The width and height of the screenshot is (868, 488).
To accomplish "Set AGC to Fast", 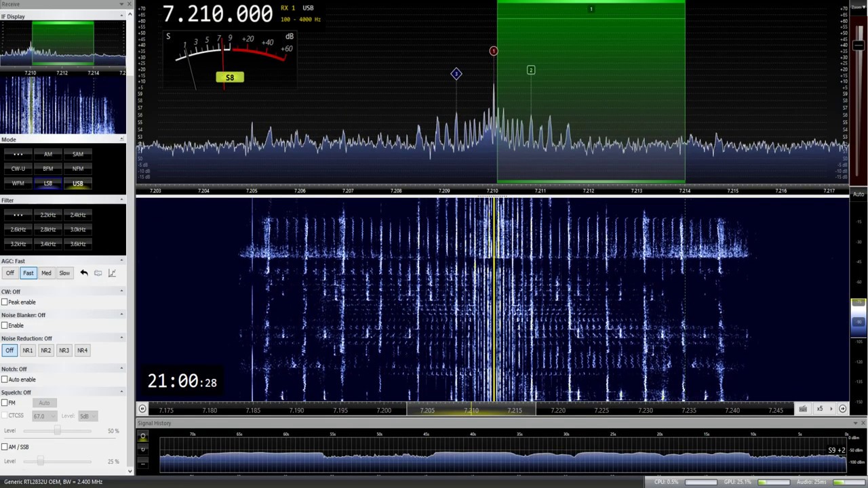I will coord(28,273).
